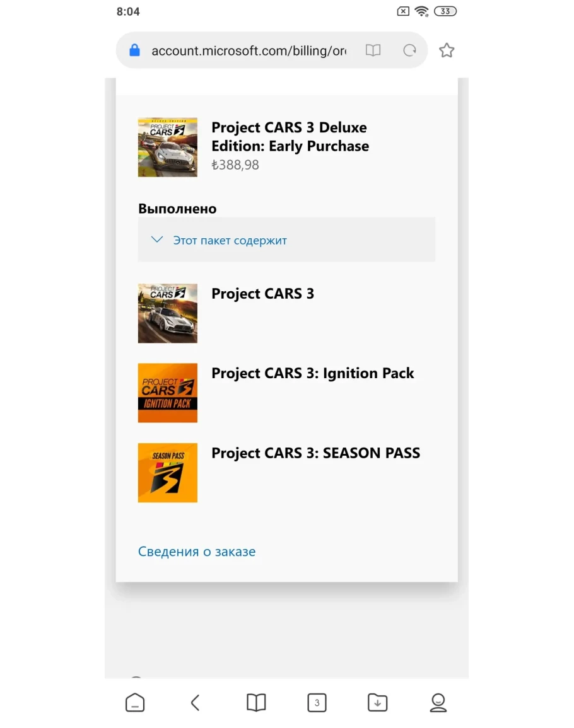This screenshot has height=728, width=574.
Task: Click the "Этот пакет содержит" label
Action: [x=230, y=240]
